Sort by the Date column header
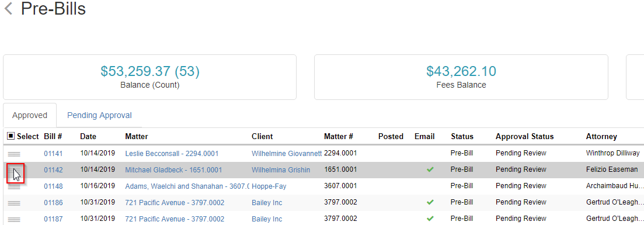This screenshot has height=225, width=644. pos(88,137)
